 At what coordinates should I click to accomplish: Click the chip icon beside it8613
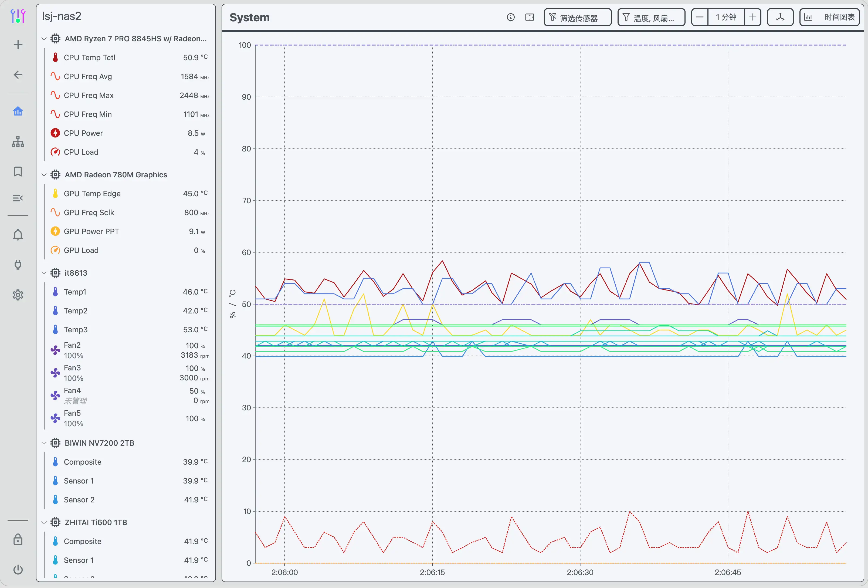point(55,273)
